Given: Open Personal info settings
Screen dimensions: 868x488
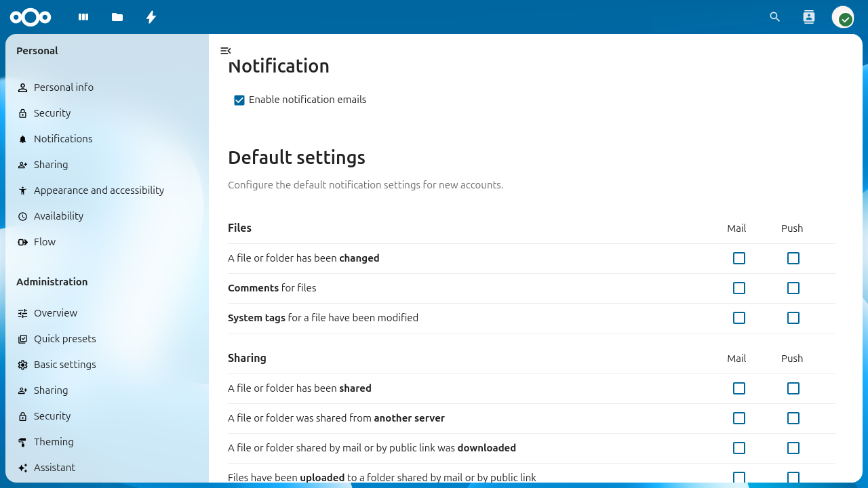Looking at the screenshot, I should [64, 87].
